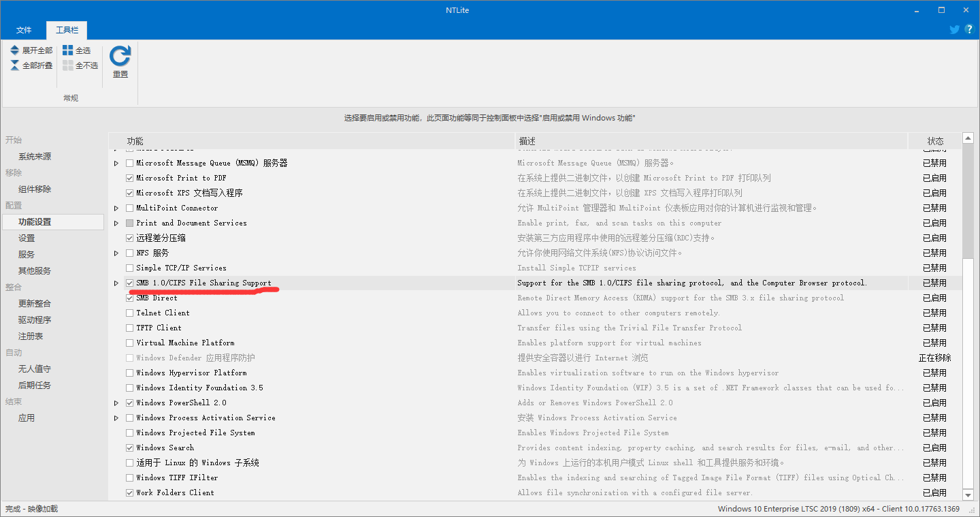Click the 全部折叠 collapse-all icon
980x517 pixels.
(x=15, y=65)
